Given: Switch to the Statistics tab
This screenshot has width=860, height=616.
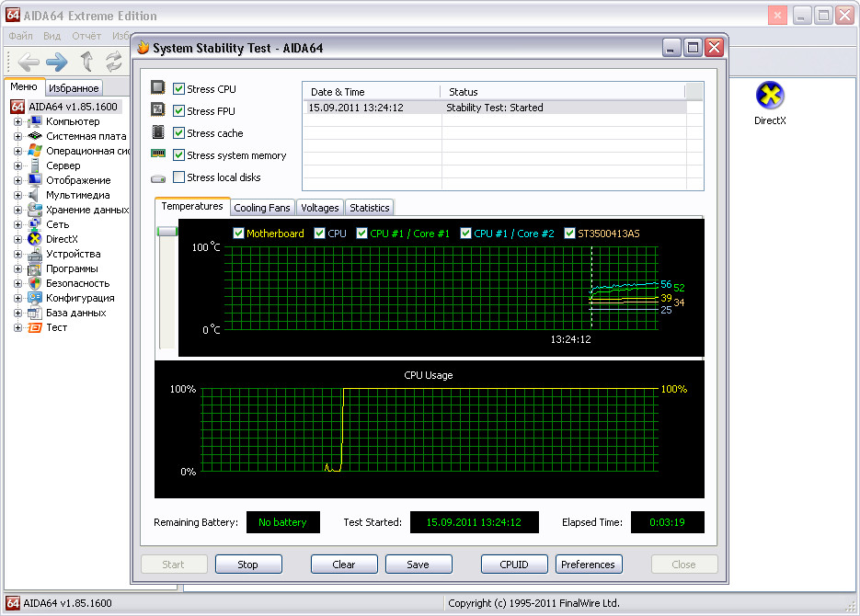Looking at the screenshot, I should tap(370, 208).
